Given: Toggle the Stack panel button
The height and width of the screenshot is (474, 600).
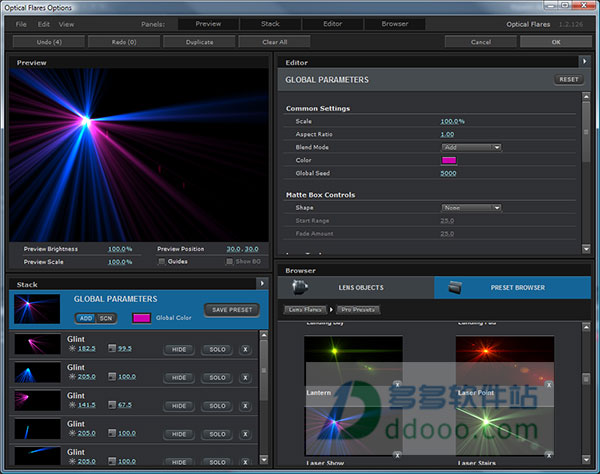Looking at the screenshot, I should coord(270,24).
